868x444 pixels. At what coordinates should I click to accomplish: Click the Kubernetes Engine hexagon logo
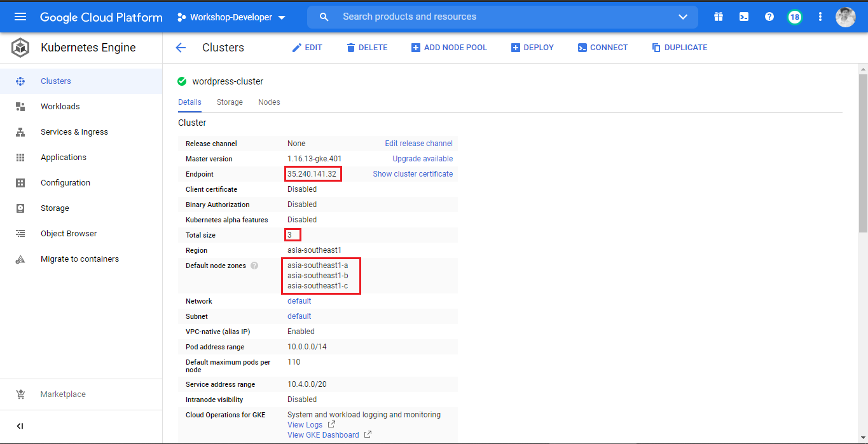tap(21, 48)
